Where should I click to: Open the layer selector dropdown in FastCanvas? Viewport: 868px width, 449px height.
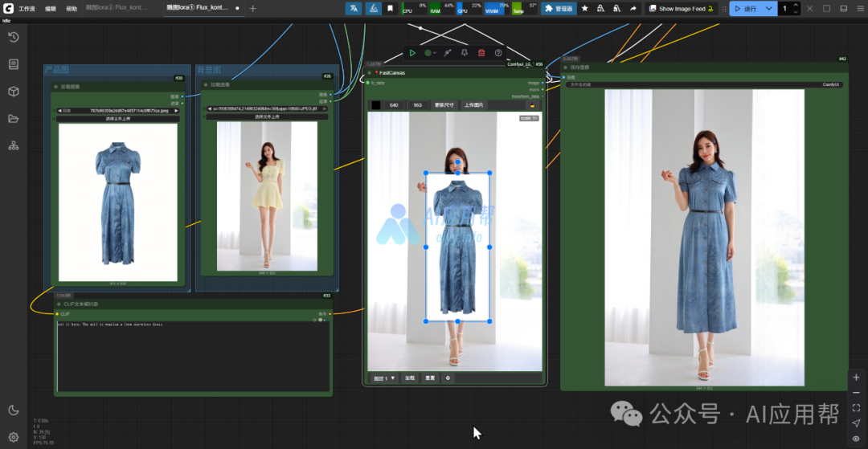(383, 378)
